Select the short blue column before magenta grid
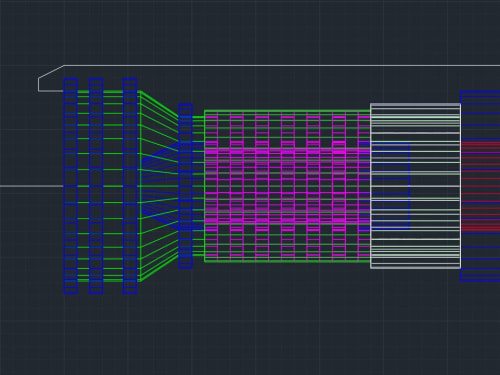Viewport: 500px width, 375px height. point(186,186)
